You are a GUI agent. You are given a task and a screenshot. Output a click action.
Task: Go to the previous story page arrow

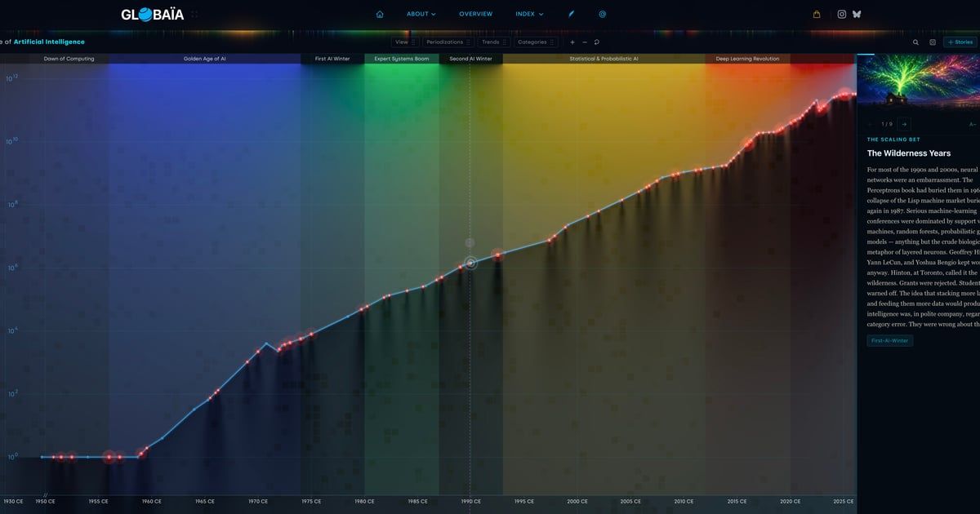[871, 124]
